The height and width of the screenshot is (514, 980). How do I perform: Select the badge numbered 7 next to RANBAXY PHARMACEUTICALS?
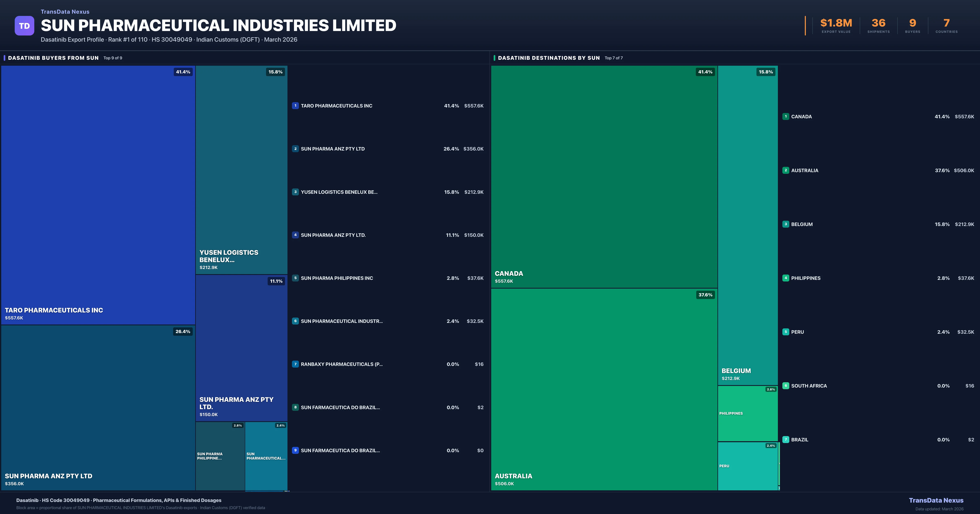pos(296,364)
